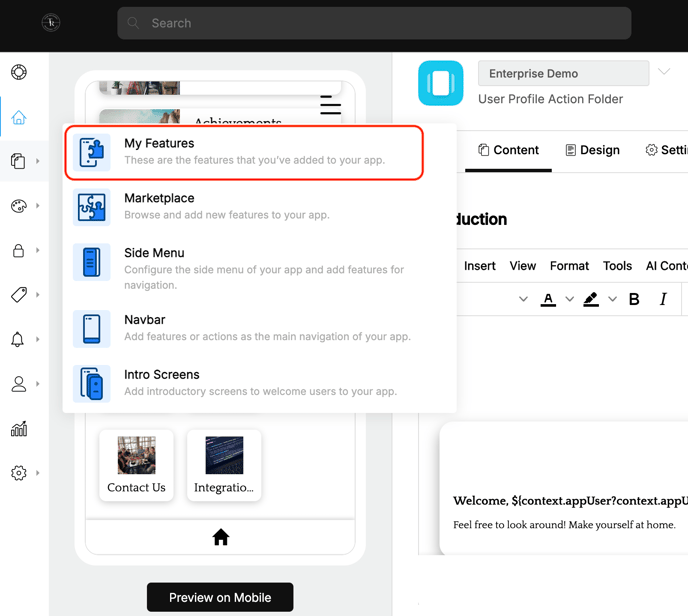The height and width of the screenshot is (616, 688).
Task: Click the text color A button
Action: [x=548, y=299]
